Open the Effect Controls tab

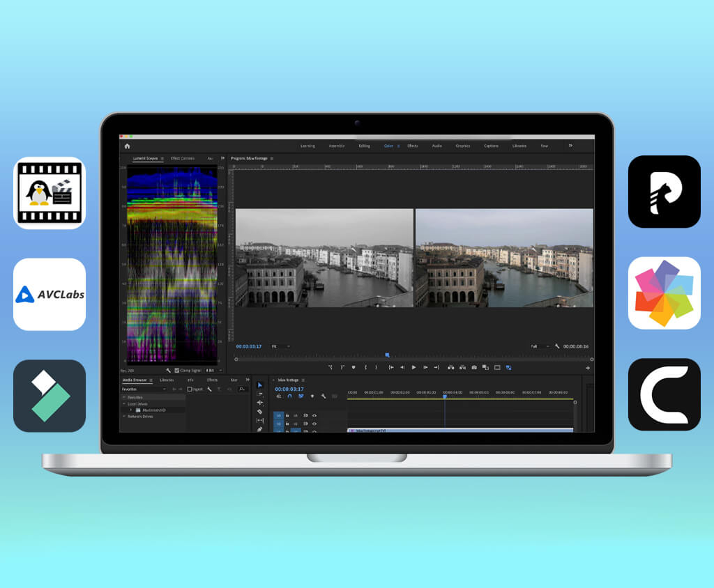183,158
